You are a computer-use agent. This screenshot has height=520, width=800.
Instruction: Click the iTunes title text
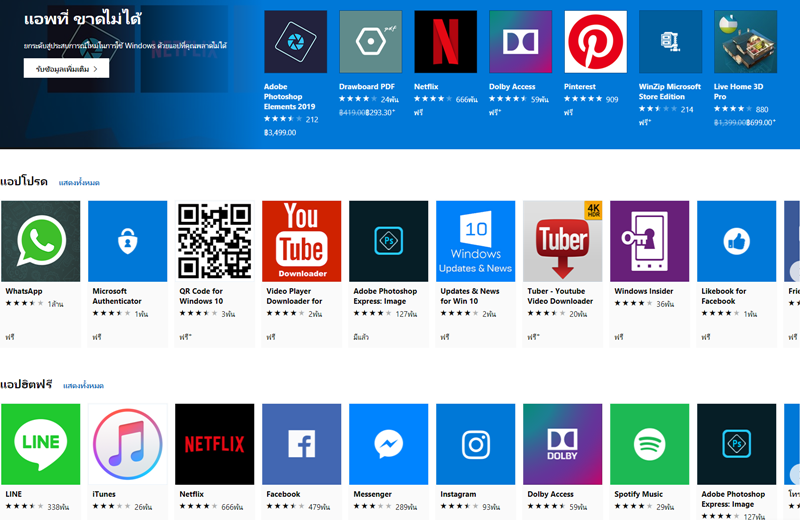(x=104, y=494)
